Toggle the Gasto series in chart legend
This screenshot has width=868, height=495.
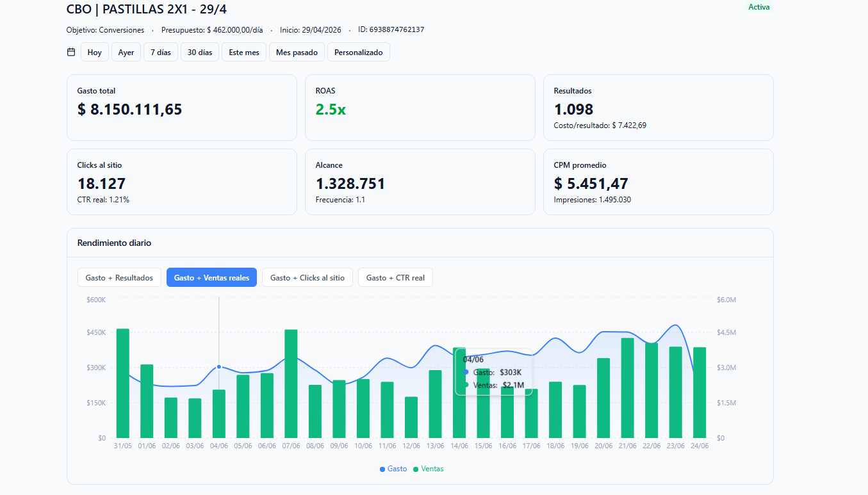click(x=393, y=469)
